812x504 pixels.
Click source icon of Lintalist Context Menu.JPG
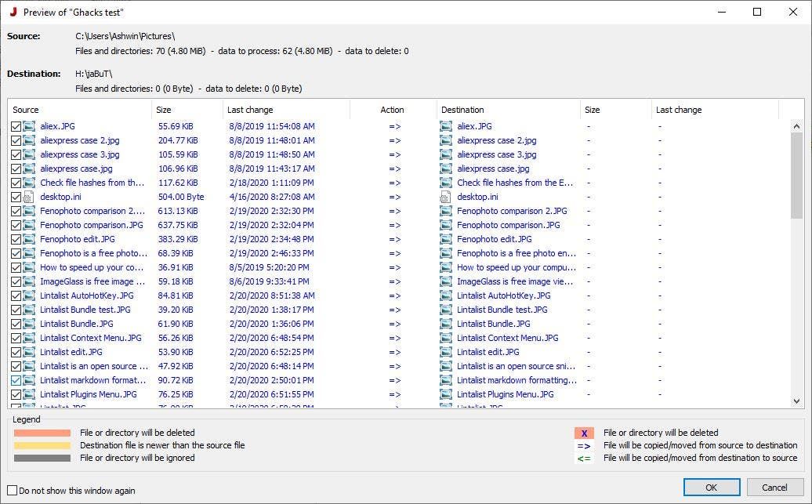click(x=29, y=338)
